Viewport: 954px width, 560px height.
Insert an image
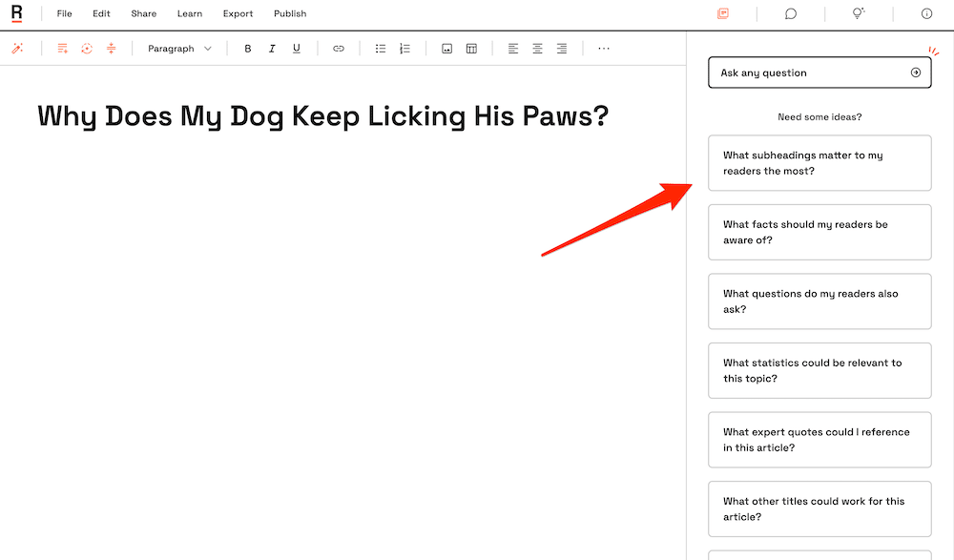(x=446, y=48)
